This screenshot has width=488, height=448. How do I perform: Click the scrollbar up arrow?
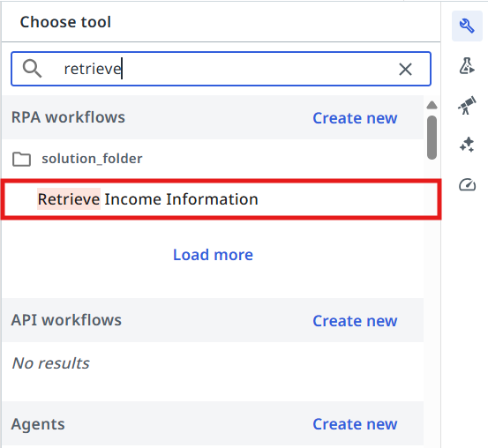click(x=432, y=105)
